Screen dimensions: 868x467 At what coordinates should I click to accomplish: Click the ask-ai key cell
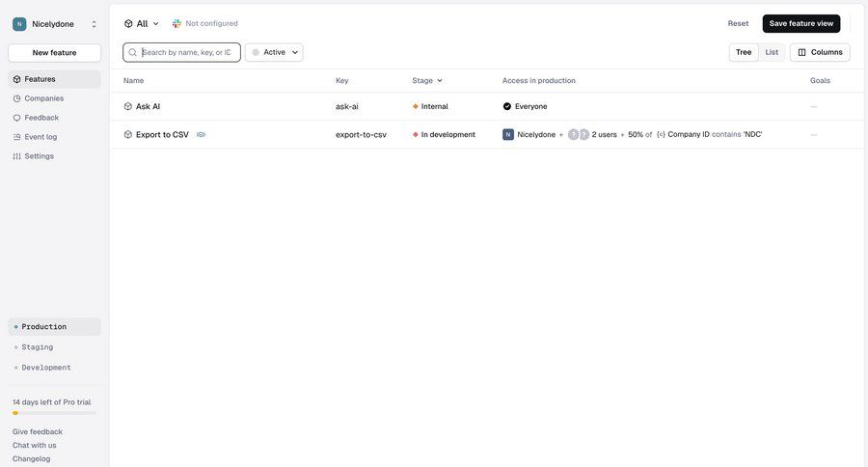[346, 106]
